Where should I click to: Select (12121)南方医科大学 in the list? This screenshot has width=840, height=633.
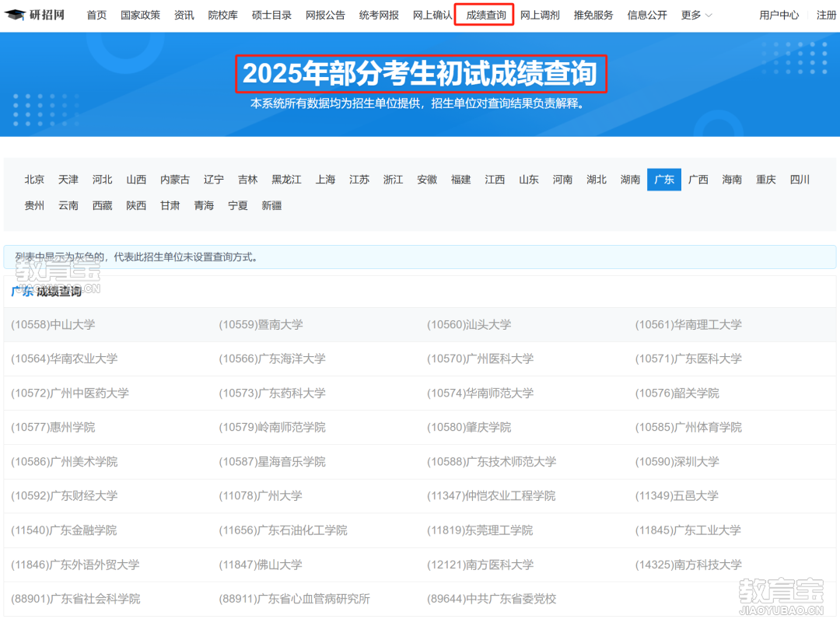click(x=481, y=565)
